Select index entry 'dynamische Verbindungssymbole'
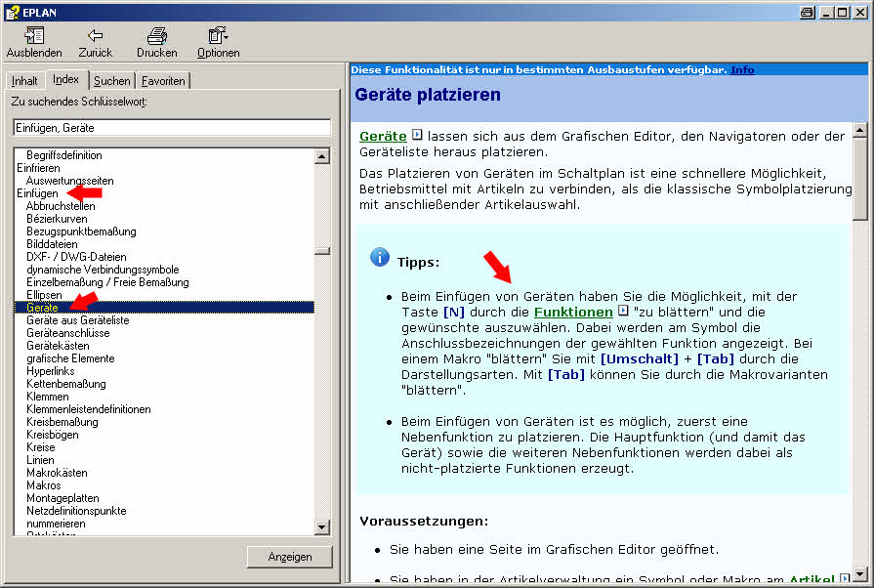The image size is (874, 588). coord(103,270)
